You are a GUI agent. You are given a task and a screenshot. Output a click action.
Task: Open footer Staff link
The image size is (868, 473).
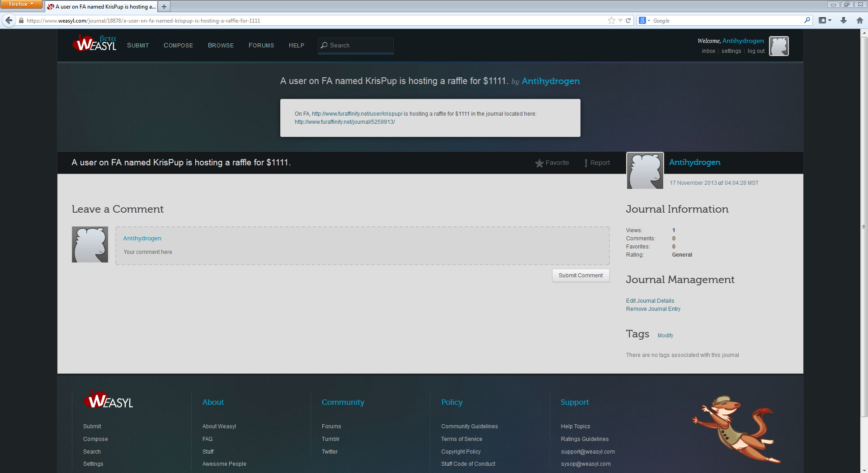click(208, 452)
